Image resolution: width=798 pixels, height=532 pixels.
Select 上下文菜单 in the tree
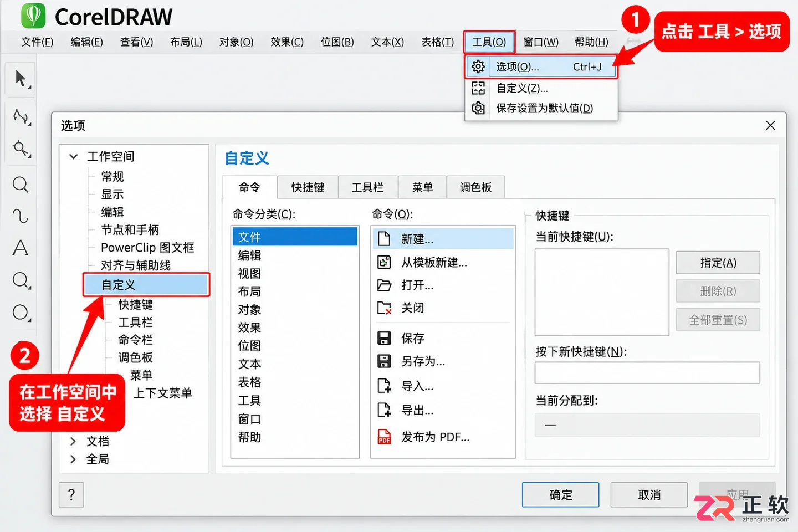click(x=163, y=393)
